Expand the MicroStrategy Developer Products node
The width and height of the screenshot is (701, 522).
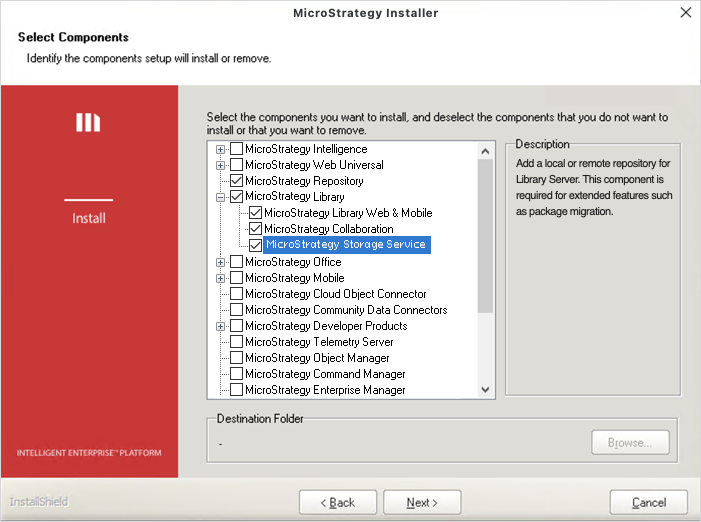coord(220,326)
